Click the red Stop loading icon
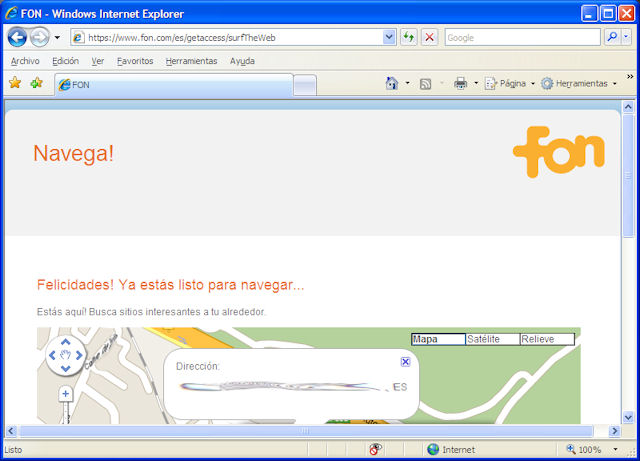 [429, 38]
